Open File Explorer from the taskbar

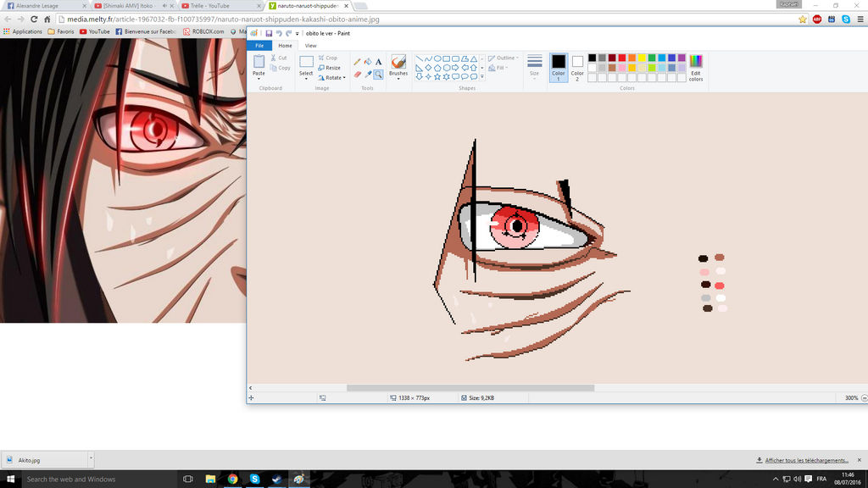tap(210, 480)
